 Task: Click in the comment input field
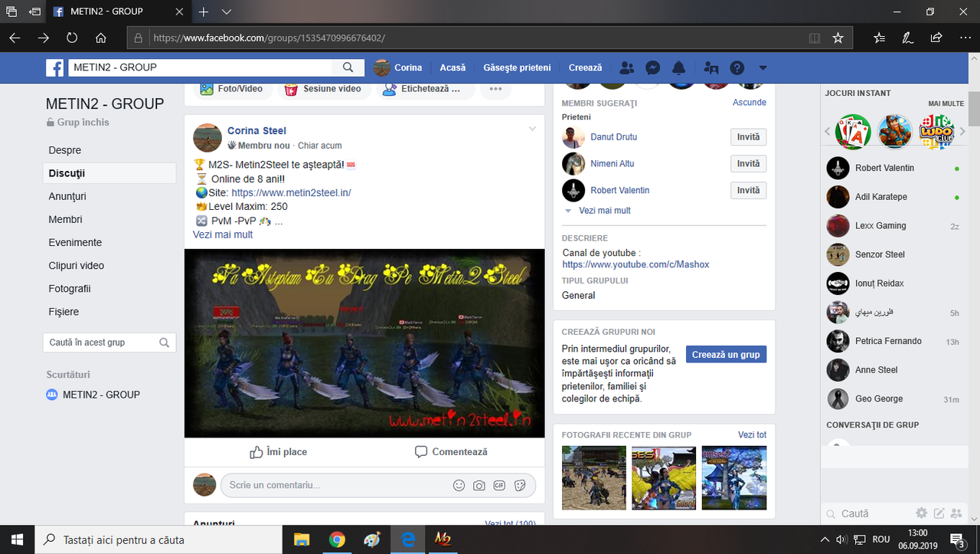(x=378, y=485)
